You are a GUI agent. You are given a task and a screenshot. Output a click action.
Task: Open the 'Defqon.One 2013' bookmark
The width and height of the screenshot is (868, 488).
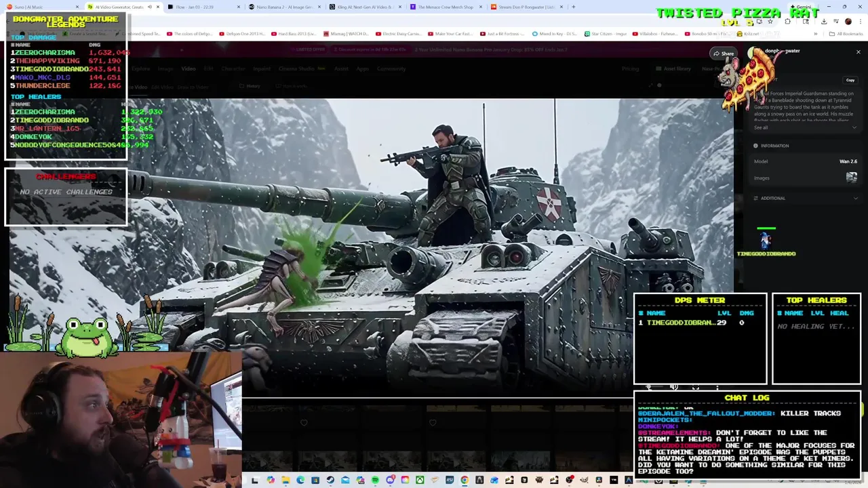(241, 33)
